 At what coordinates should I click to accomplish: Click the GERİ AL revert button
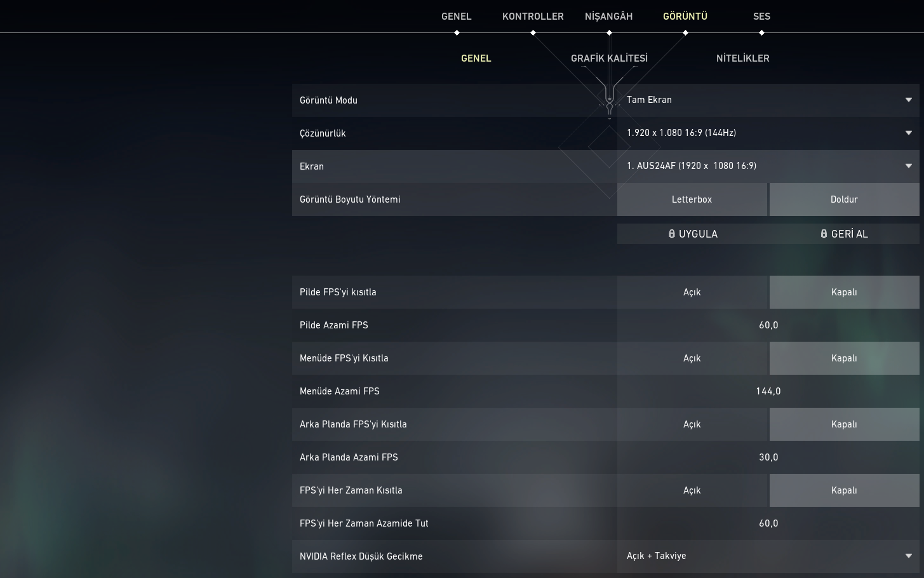[x=844, y=234]
